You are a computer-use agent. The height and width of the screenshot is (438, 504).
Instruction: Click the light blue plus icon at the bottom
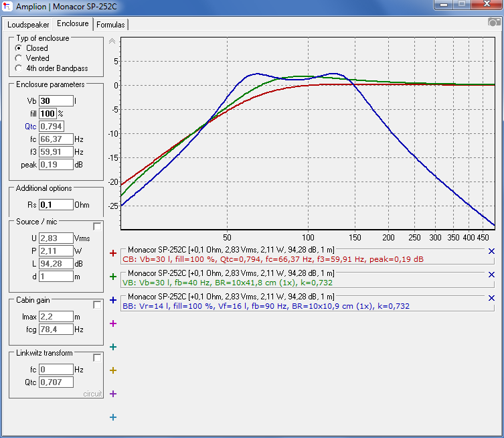[x=113, y=417]
